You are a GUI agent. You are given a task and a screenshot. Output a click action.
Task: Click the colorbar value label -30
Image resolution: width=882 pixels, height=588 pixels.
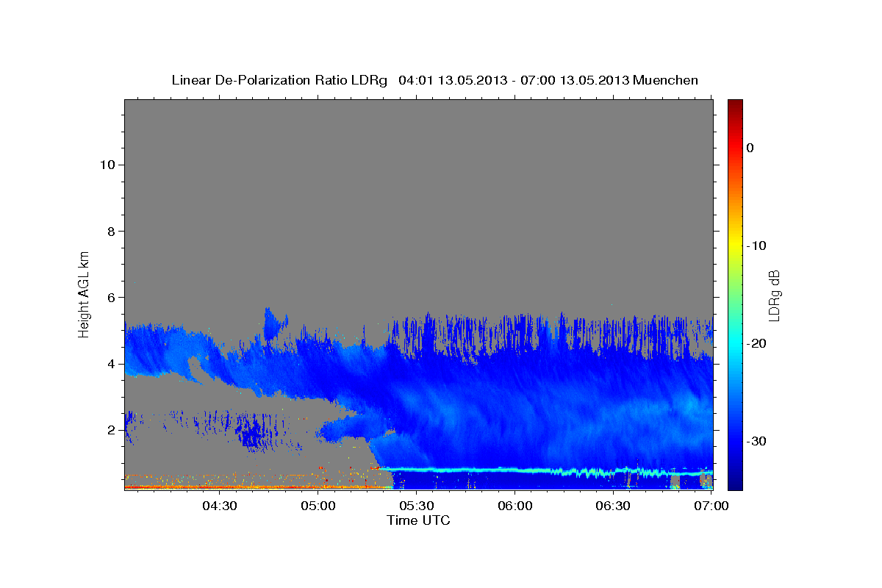(756, 441)
